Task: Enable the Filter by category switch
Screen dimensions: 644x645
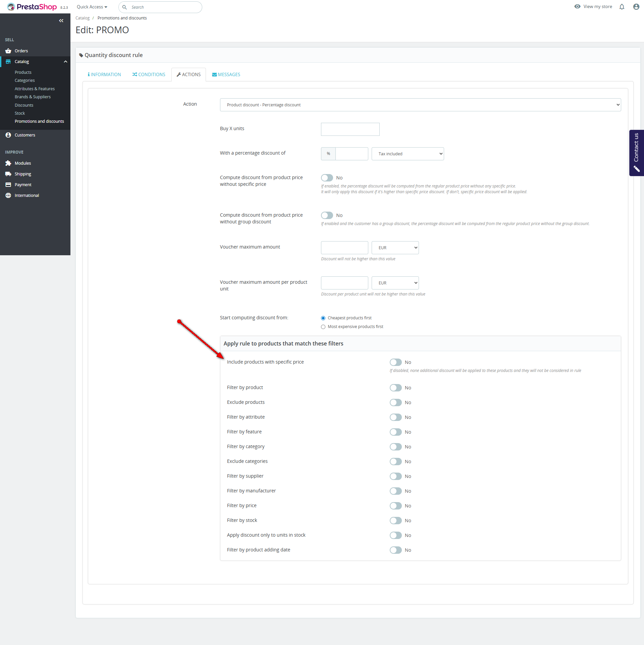Action: point(395,447)
